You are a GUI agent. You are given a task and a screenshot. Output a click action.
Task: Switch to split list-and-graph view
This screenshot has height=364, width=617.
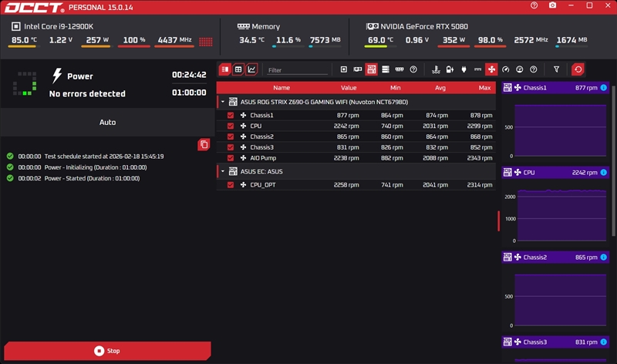[x=225, y=69]
